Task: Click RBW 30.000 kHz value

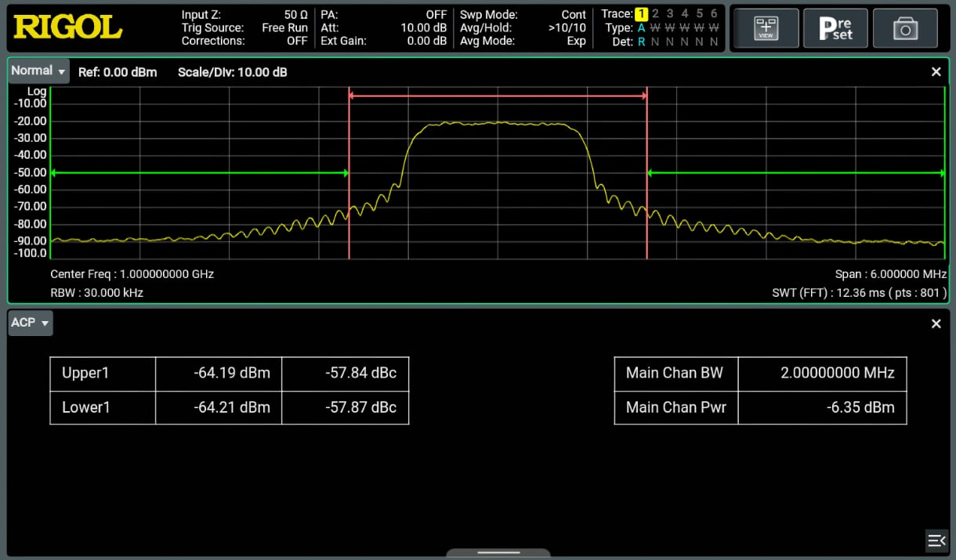Action: click(96, 293)
